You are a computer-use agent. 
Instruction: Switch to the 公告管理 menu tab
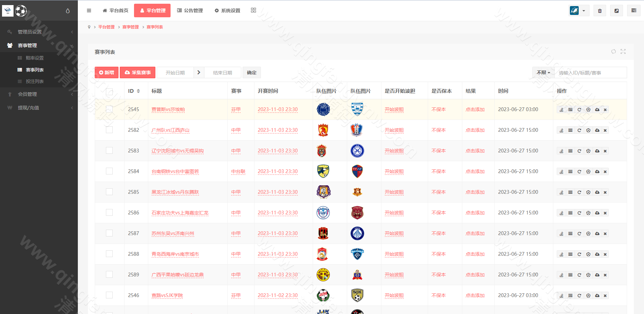point(190,11)
